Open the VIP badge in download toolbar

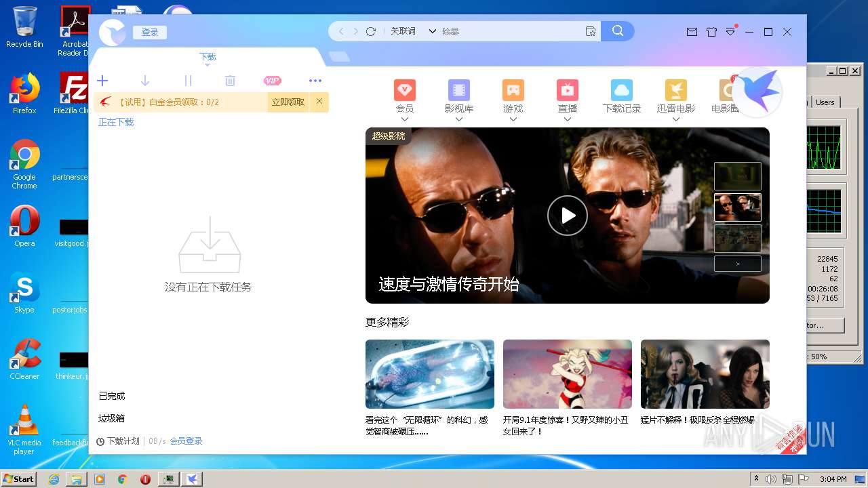coord(273,81)
